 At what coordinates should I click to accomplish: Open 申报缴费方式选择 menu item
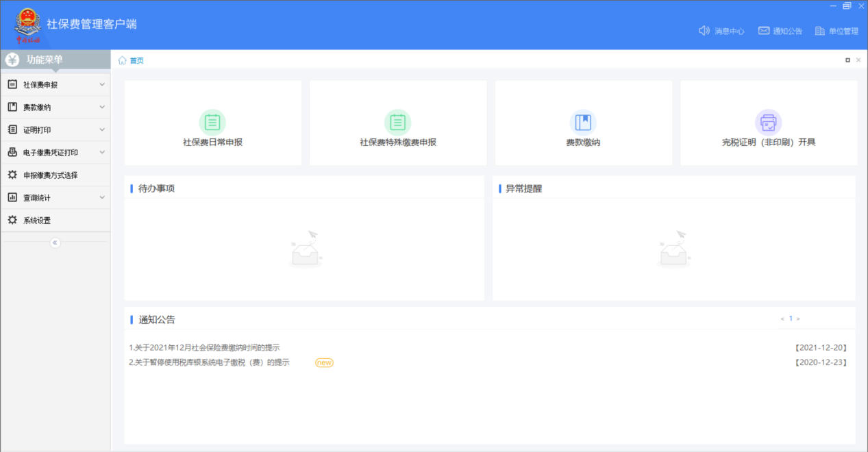point(51,175)
